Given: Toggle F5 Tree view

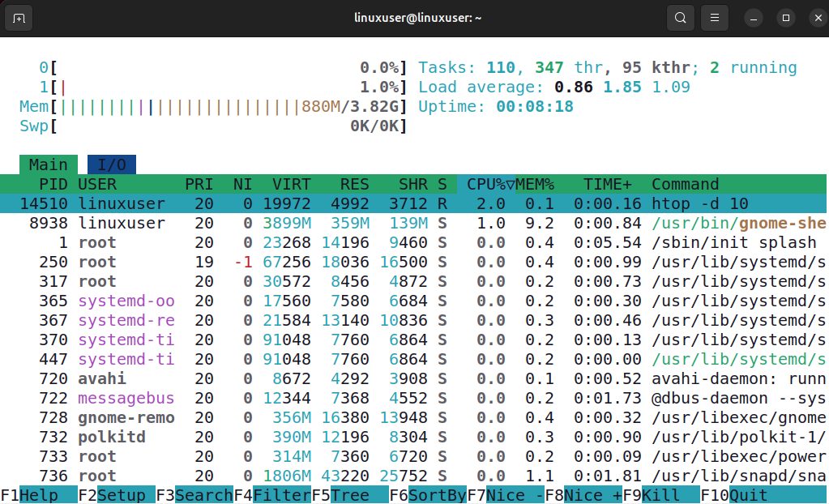Looking at the screenshot, I should 350,495.
